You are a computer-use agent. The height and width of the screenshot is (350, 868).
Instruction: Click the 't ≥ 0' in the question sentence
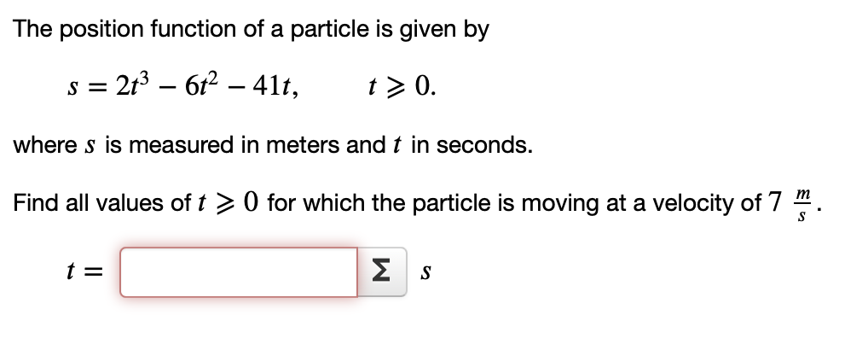[x=227, y=202]
